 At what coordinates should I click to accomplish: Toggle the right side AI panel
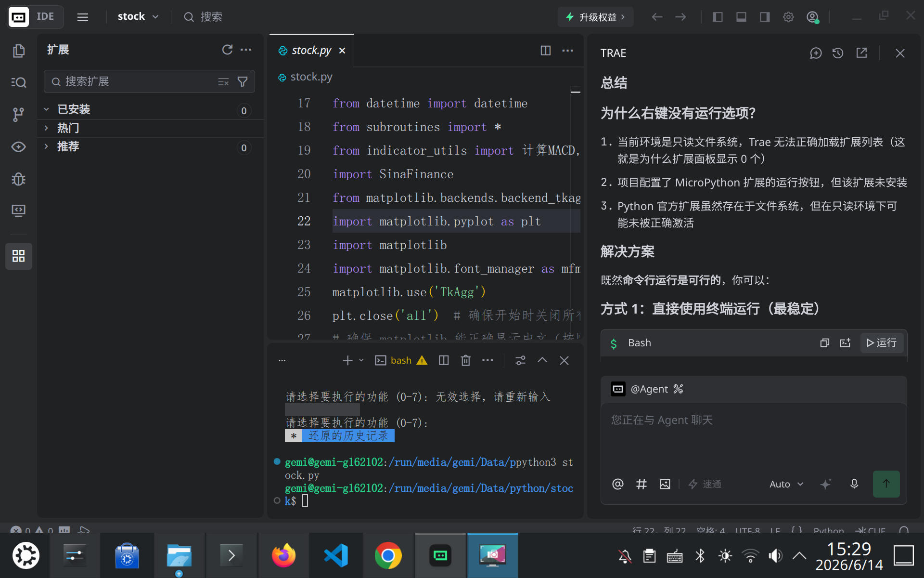[765, 17]
